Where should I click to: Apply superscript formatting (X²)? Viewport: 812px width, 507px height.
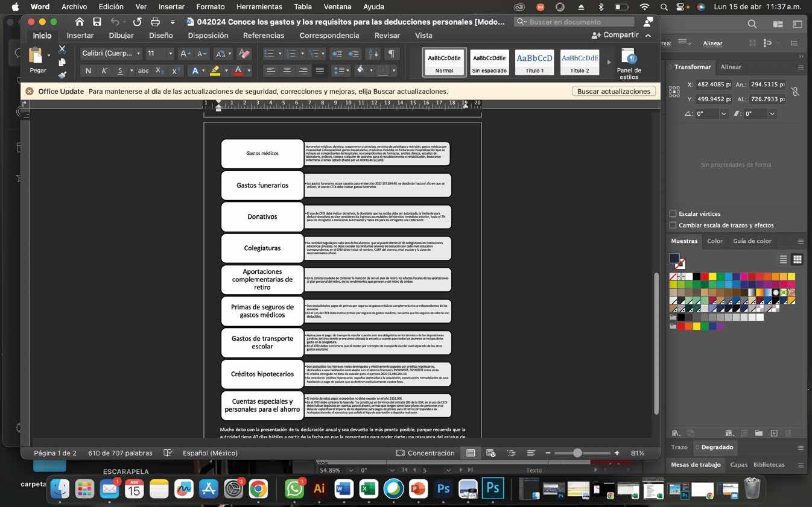(176, 71)
